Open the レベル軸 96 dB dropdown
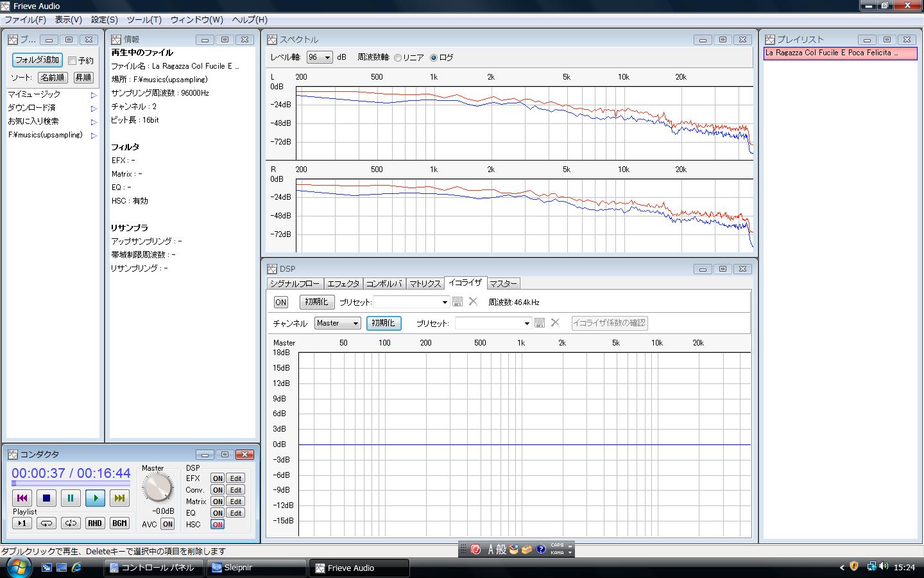Screen dimensions: 924x578 click(x=320, y=57)
